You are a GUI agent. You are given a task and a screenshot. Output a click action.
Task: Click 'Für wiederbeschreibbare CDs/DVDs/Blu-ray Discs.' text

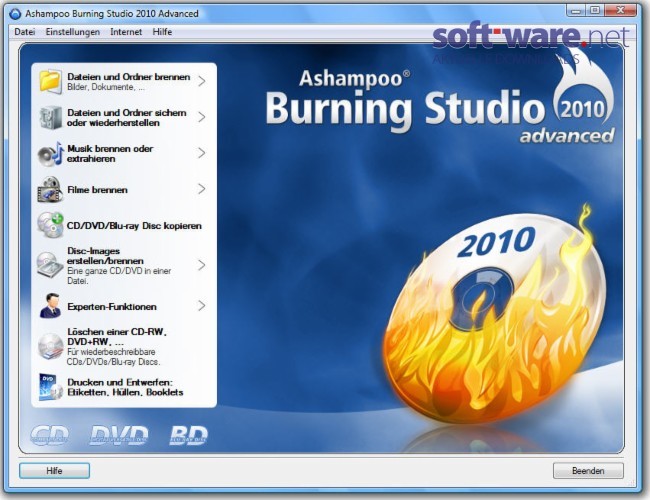pyautogui.click(x=113, y=357)
